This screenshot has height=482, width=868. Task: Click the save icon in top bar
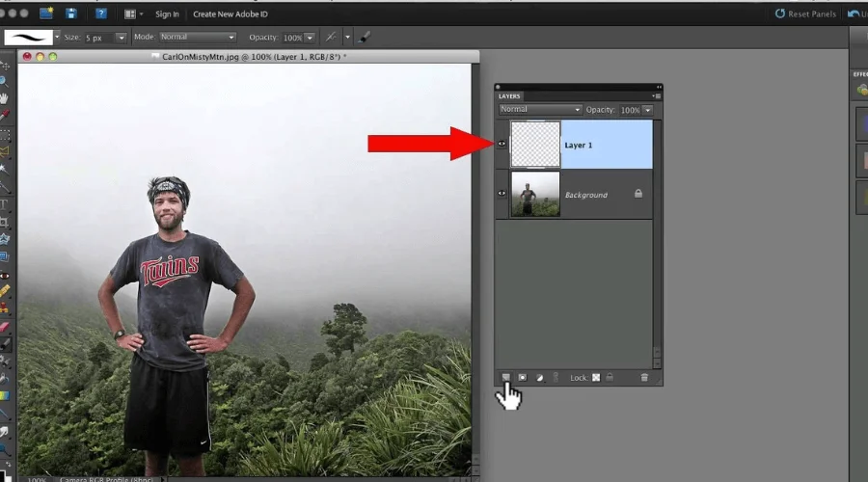tap(70, 13)
